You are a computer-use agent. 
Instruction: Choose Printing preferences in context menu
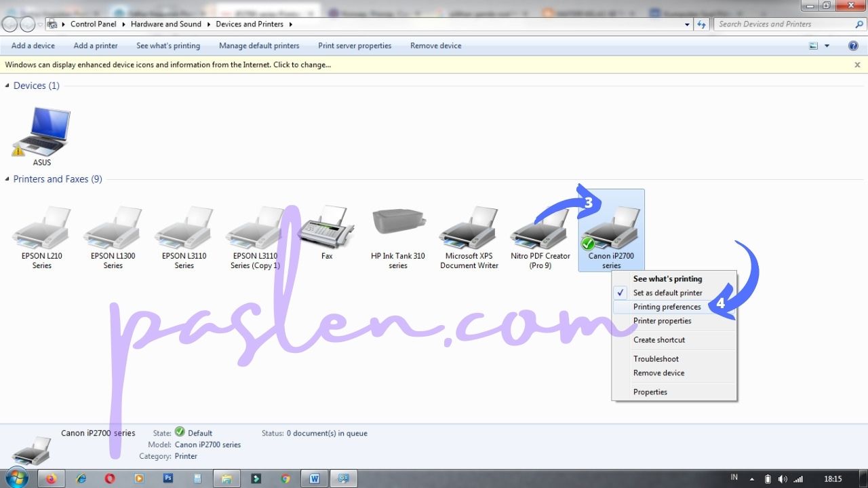pyautogui.click(x=674, y=307)
